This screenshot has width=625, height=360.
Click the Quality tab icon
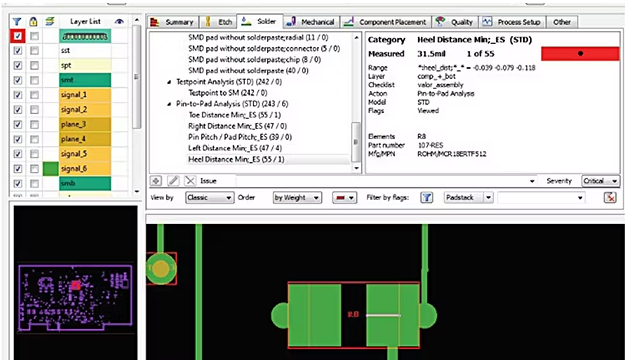[x=440, y=22]
